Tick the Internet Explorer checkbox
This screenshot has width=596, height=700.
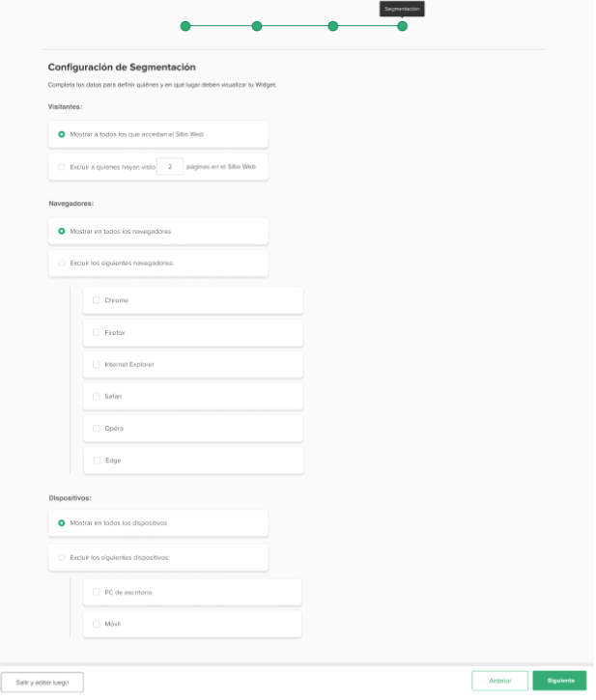coord(96,365)
